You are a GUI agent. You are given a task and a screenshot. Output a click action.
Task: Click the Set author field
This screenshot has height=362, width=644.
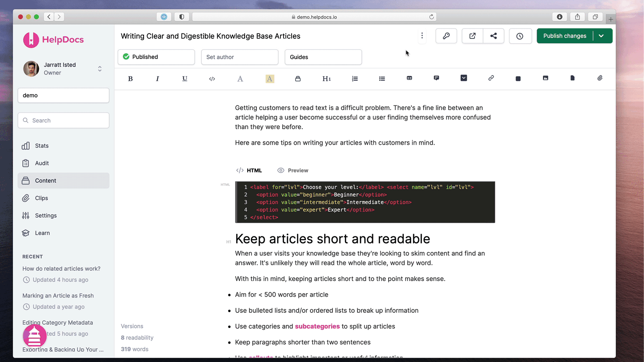pos(240,57)
